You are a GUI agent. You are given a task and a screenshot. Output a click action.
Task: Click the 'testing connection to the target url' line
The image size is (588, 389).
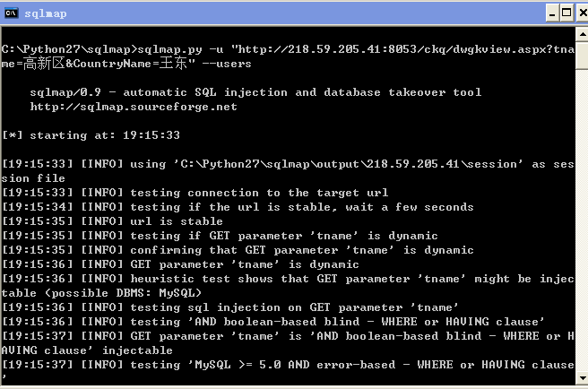point(195,193)
